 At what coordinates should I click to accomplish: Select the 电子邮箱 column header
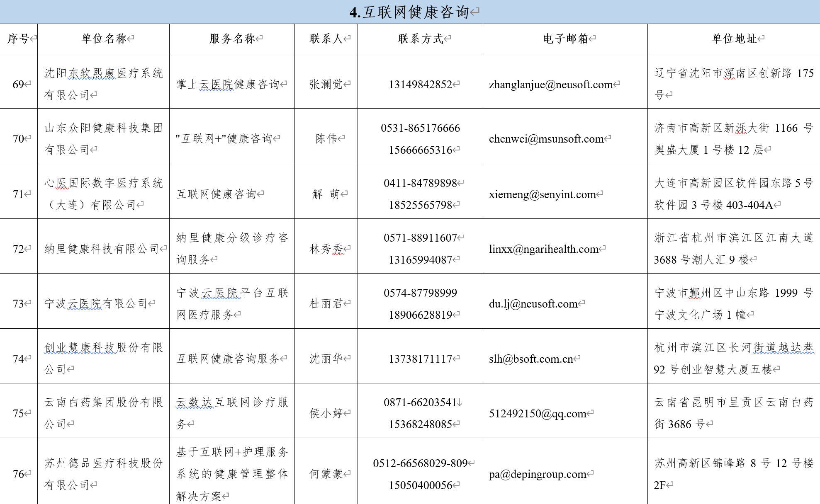point(566,39)
